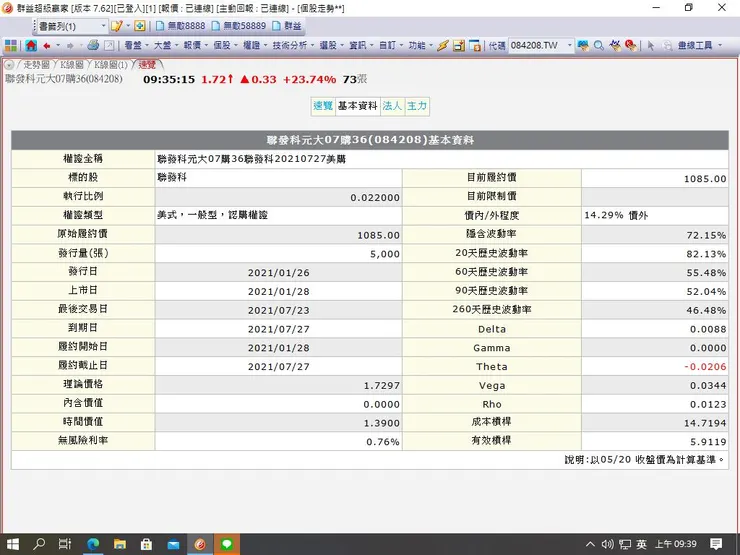Click the yellow lightning bolt icon
740x555 pixels.
click(x=443, y=45)
